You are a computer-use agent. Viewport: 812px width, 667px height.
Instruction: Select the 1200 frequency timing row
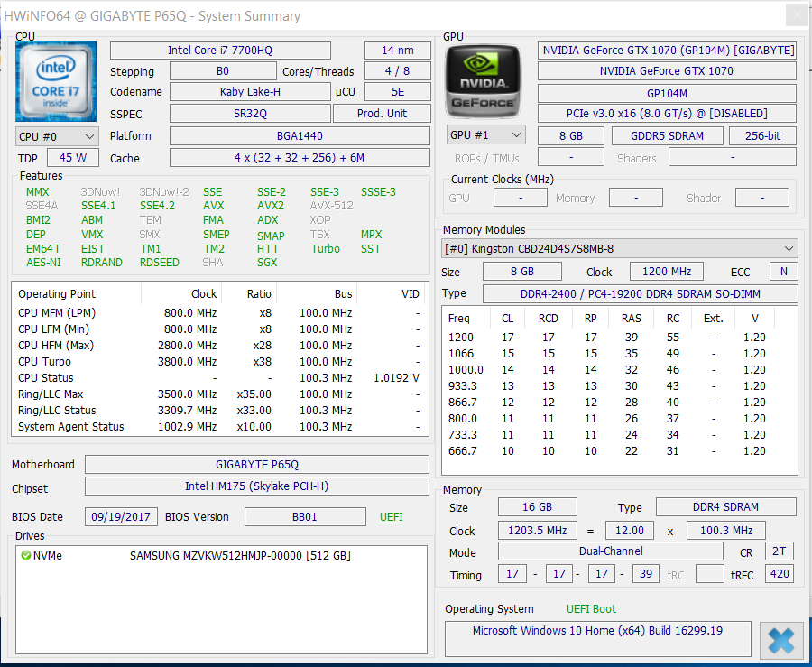pos(619,338)
